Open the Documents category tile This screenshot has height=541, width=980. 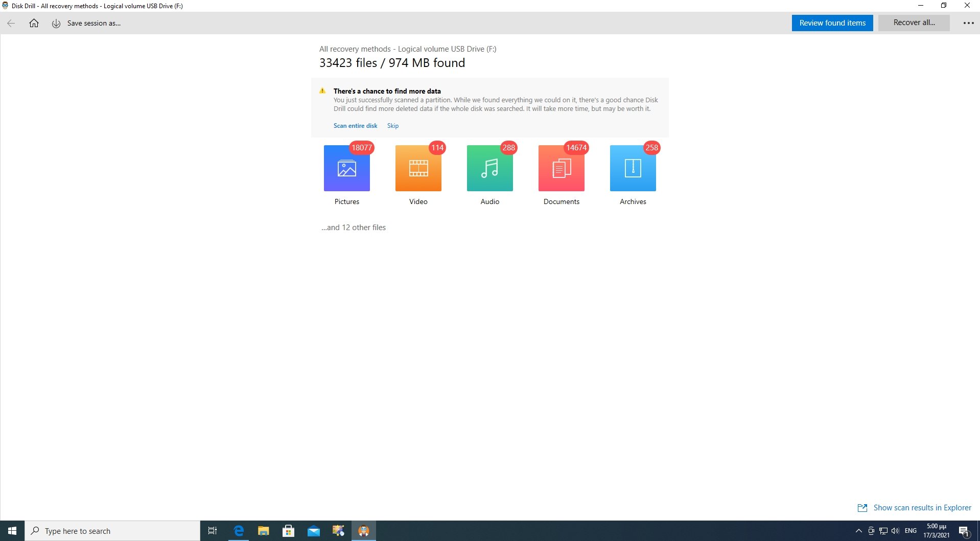[562, 168]
